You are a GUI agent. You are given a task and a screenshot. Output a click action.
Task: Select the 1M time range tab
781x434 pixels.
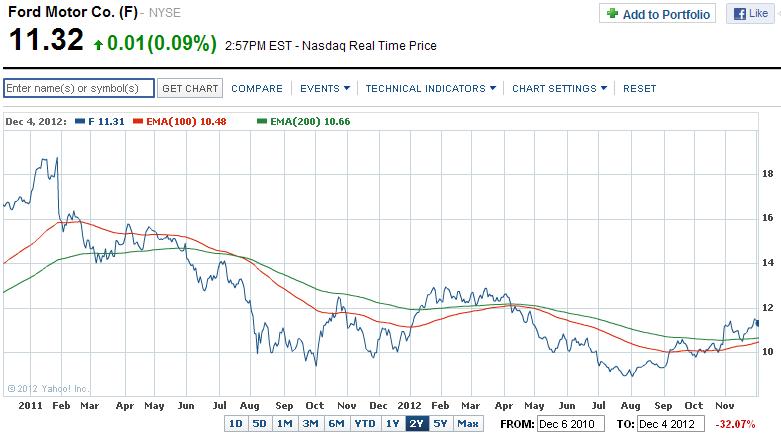click(285, 424)
